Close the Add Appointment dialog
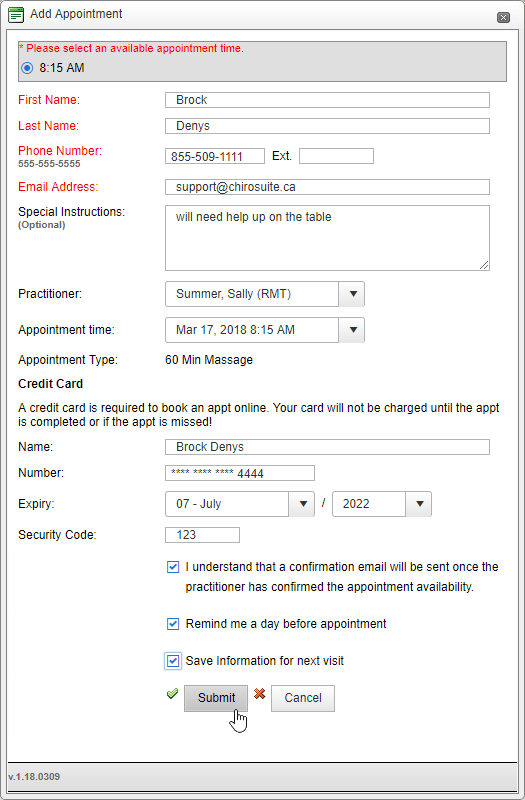525x800 pixels. (503, 17)
